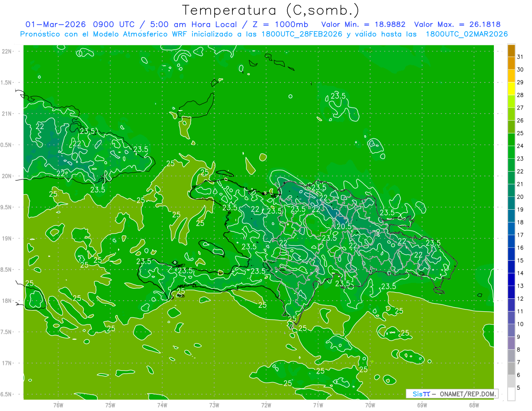
Task: Click the '8.5N' latitude axis label
Action: point(7,270)
